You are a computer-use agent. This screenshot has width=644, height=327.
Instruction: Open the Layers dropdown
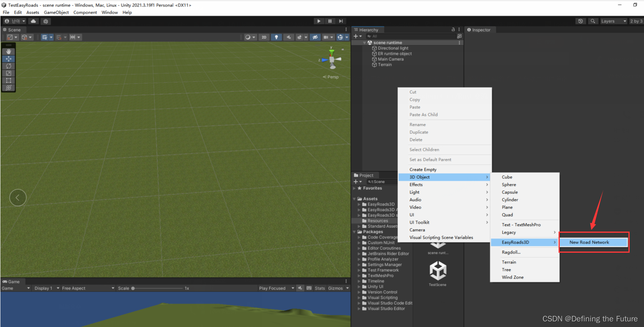click(x=613, y=21)
